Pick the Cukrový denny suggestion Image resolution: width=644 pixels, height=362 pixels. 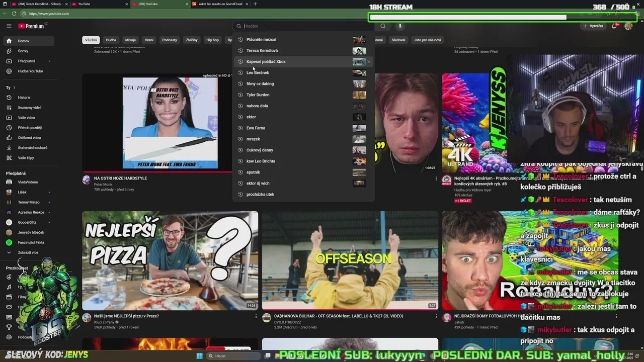[304, 150]
